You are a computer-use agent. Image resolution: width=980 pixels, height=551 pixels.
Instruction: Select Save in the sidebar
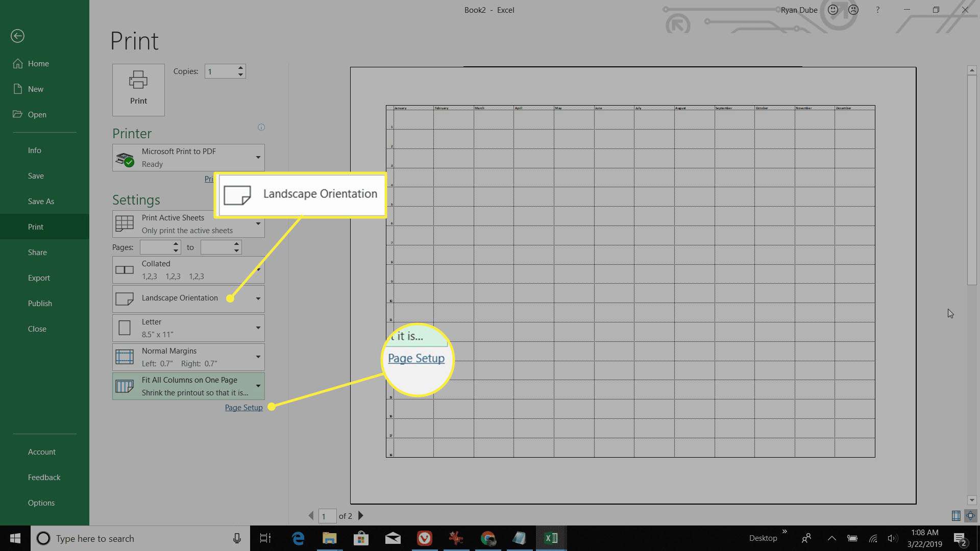point(44,176)
